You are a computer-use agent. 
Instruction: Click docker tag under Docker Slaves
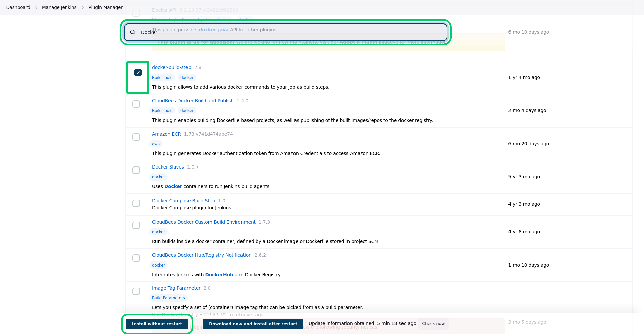158,177
